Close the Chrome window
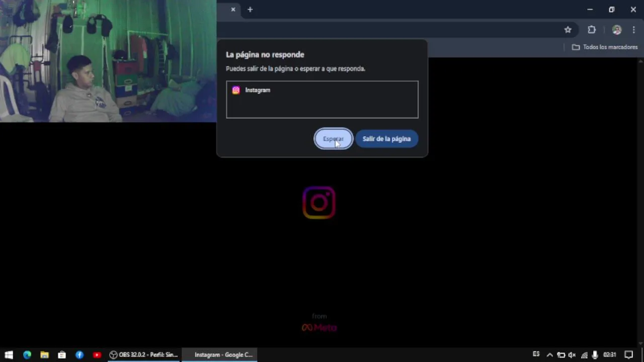Image resolution: width=644 pixels, height=362 pixels. [x=633, y=10]
